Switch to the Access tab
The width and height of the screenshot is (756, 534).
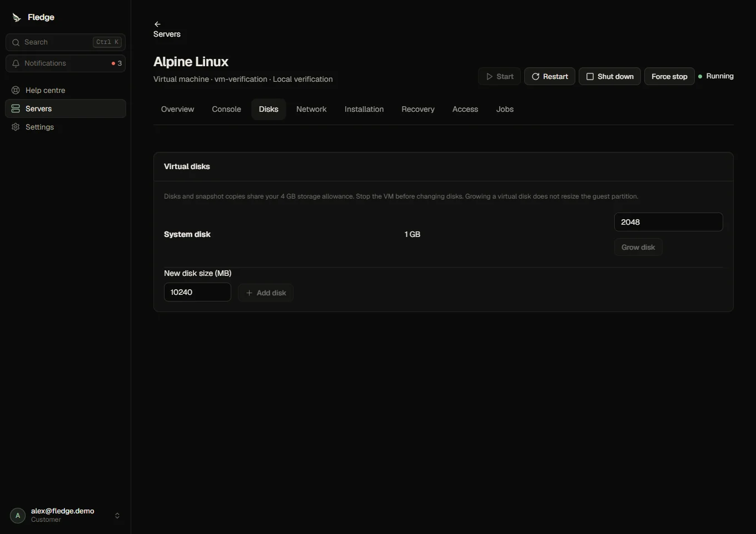click(465, 110)
